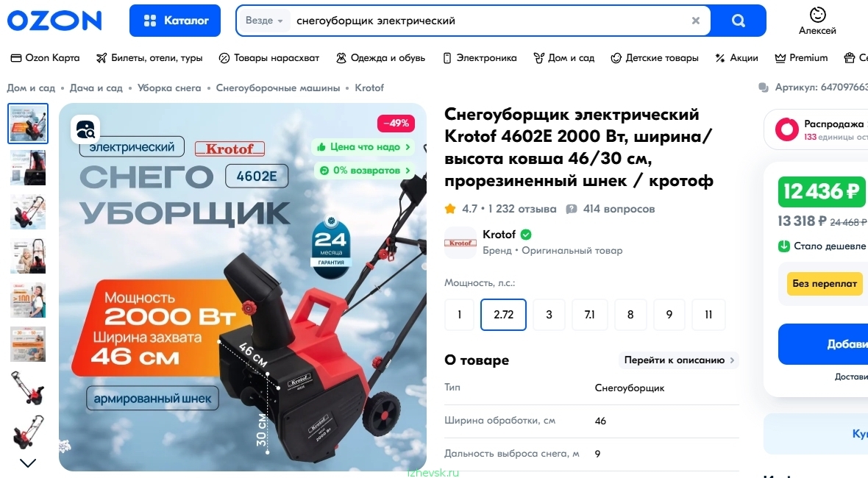Expand thumbnails list with down chevron
868x478 pixels.
coord(28,463)
